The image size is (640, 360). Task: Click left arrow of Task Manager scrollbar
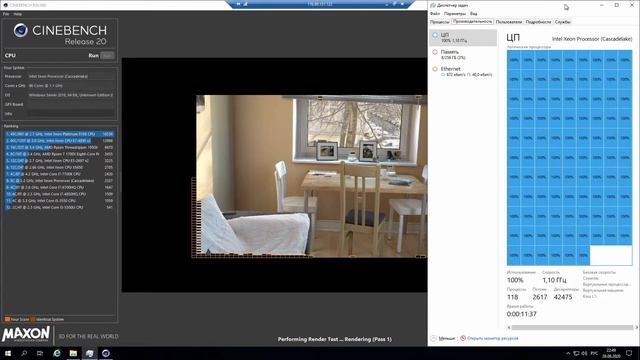[x=509, y=327]
